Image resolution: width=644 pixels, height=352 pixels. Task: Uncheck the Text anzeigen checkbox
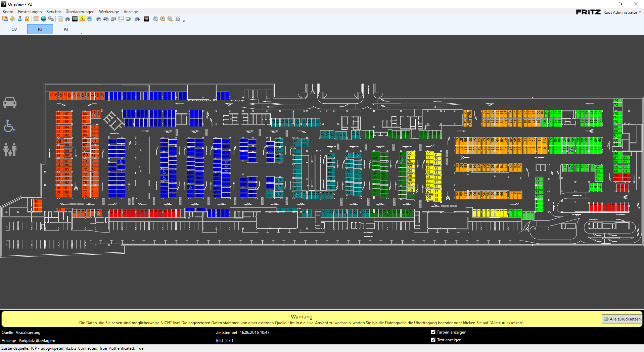(433, 340)
